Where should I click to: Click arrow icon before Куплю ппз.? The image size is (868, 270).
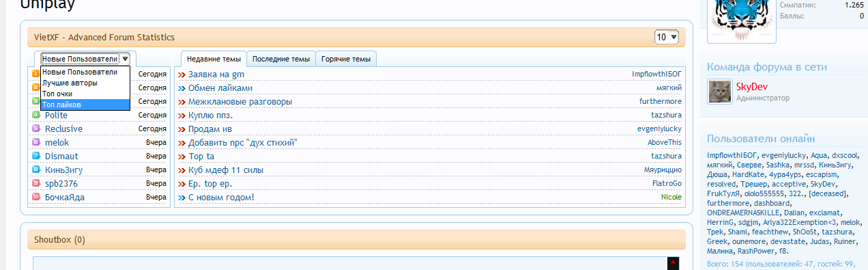coord(182,115)
